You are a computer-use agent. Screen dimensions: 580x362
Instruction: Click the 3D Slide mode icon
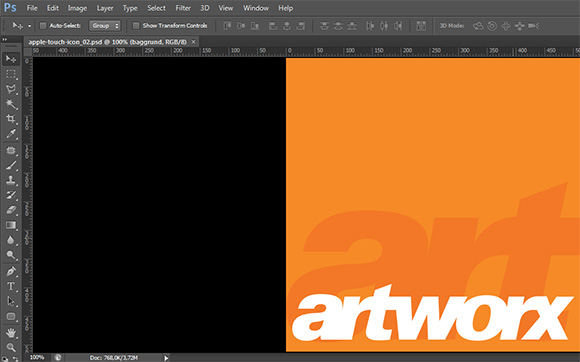point(519,26)
